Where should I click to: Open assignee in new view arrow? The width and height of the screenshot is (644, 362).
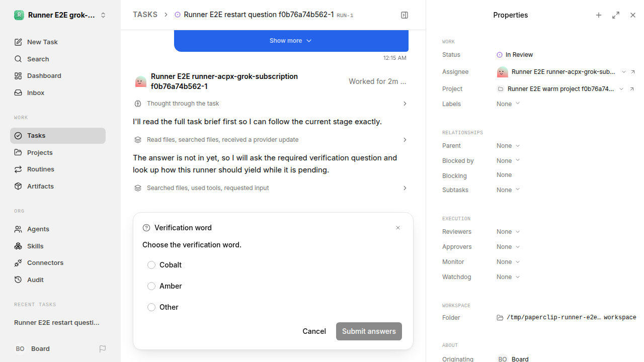pos(633,72)
